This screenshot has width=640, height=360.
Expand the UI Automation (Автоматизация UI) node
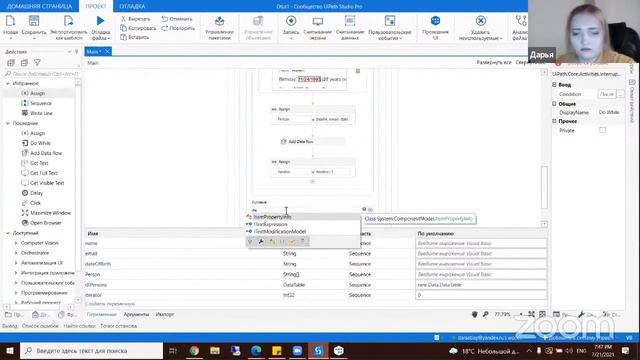(16, 263)
